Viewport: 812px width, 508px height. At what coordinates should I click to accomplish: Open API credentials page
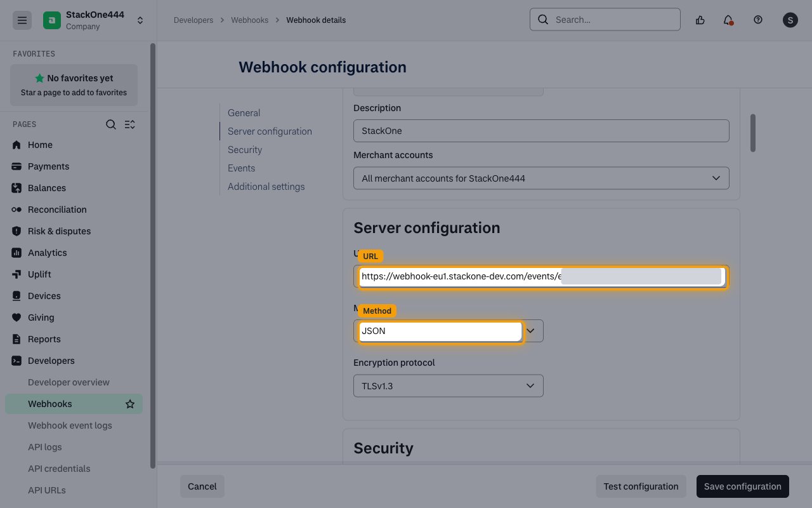[59, 469]
